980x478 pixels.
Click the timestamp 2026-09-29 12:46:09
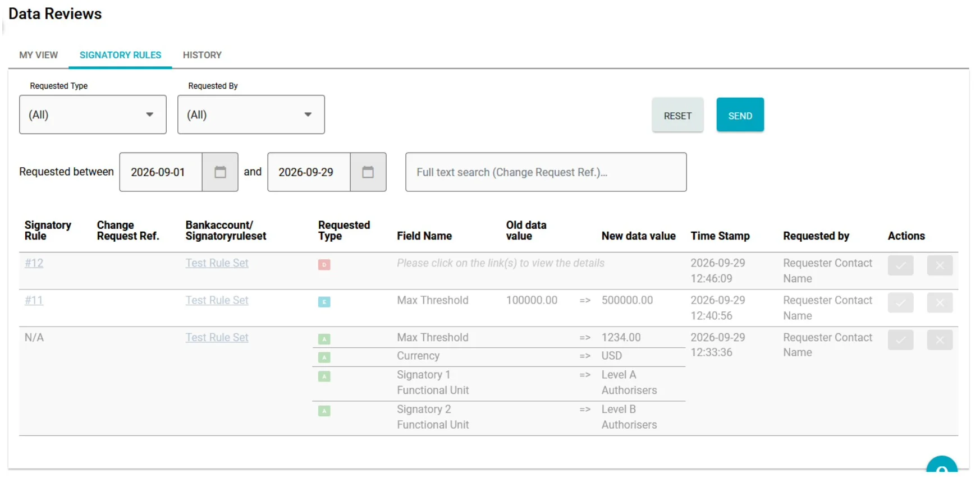coord(718,271)
